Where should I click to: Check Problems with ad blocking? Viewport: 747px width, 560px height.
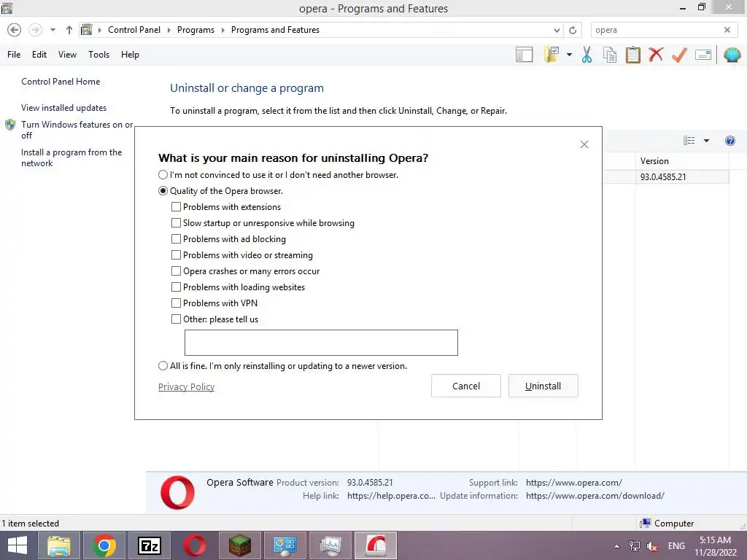tap(176, 239)
